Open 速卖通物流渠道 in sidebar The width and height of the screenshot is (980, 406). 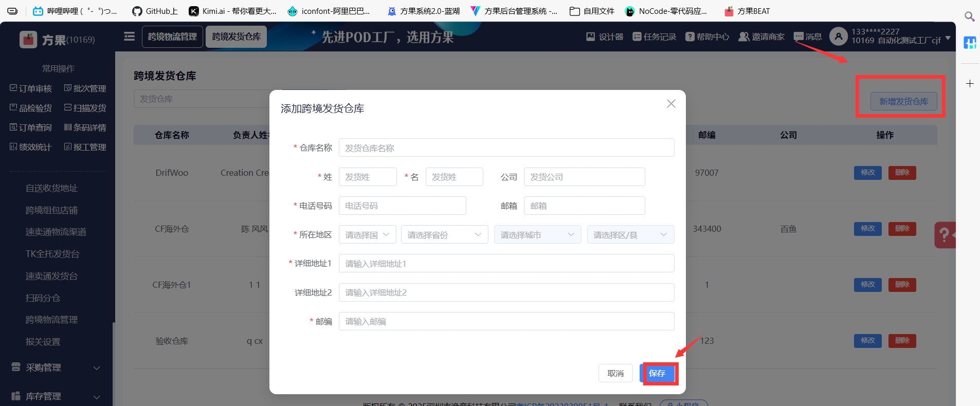point(56,232)
